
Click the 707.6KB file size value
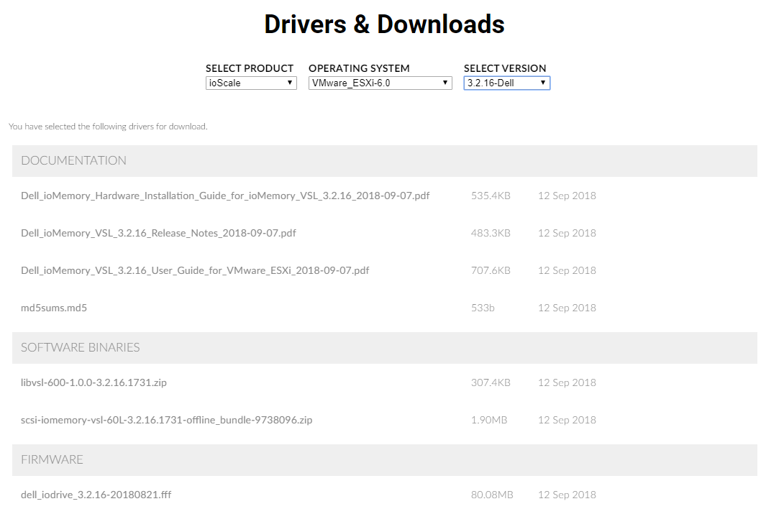tap(491, 270)
